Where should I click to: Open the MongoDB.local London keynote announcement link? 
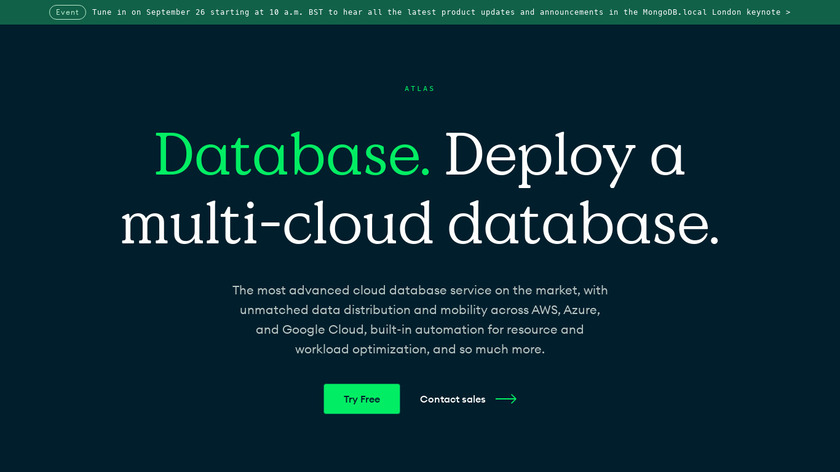(441, 12)
